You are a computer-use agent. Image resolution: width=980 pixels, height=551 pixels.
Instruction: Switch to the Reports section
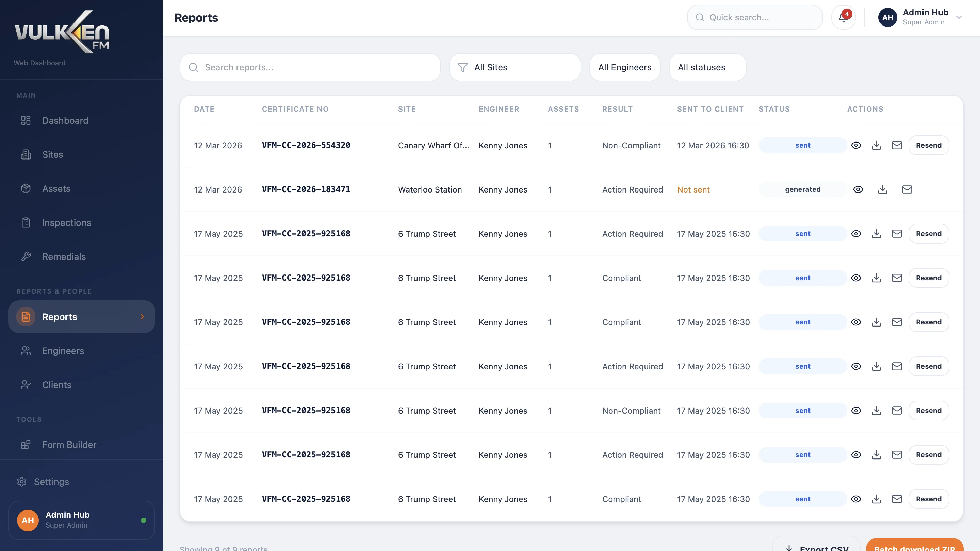click(x=59, y=316)
